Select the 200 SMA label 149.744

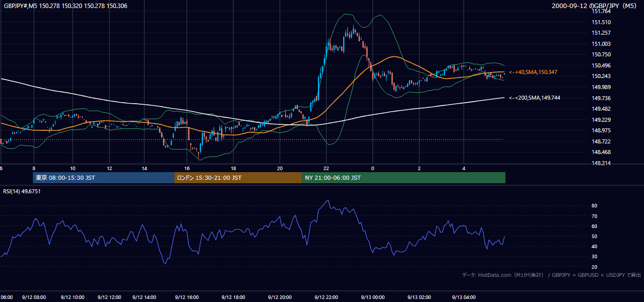tap(535, 98)
